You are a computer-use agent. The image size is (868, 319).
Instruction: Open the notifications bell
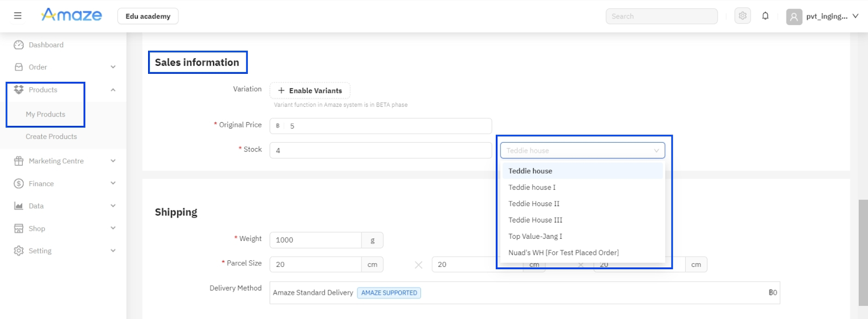(765, 16)
